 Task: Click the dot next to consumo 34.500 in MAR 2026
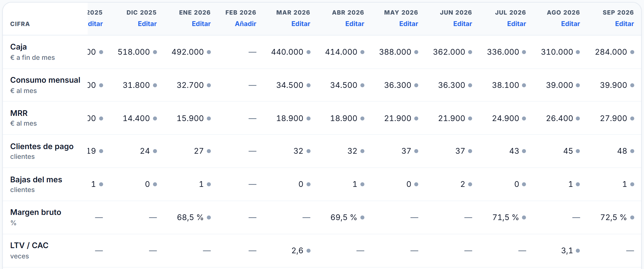pyautogui.click(x=309, y=85)
